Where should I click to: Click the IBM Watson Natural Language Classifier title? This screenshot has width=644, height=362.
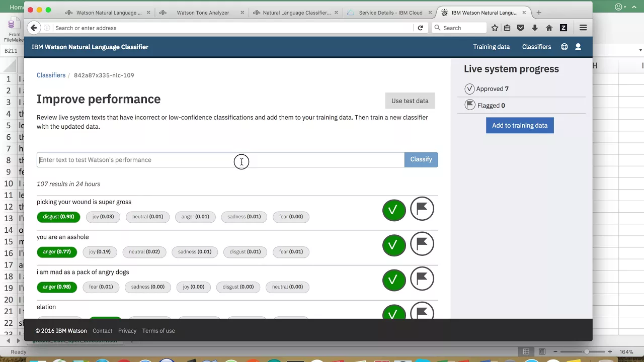point(90,47)
